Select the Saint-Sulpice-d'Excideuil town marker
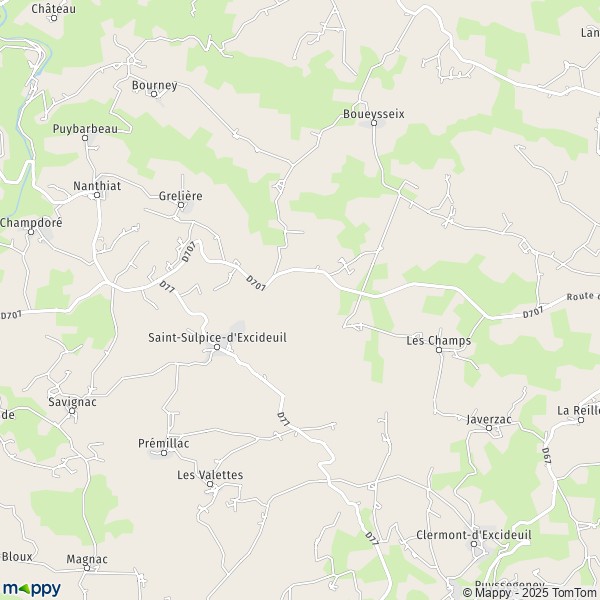600x600 pixels. pyautogui.click(x=217, y=347)
